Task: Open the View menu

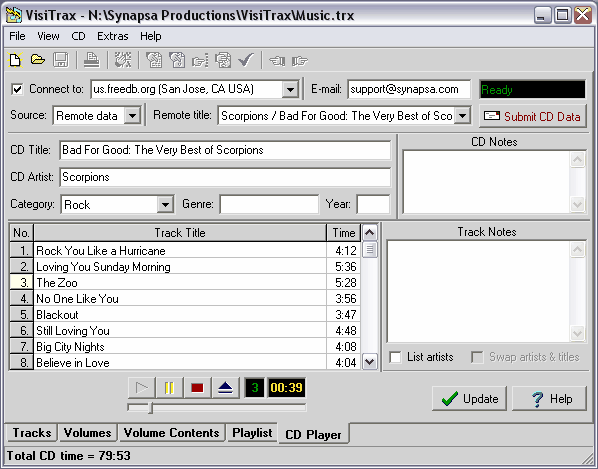Action: point(48,36)
